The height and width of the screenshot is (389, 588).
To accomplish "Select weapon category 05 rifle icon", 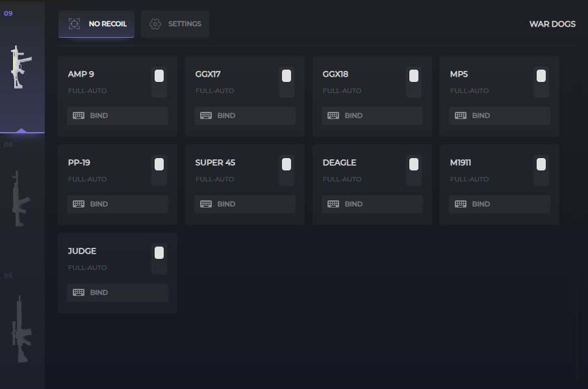I will click(21, 329).
